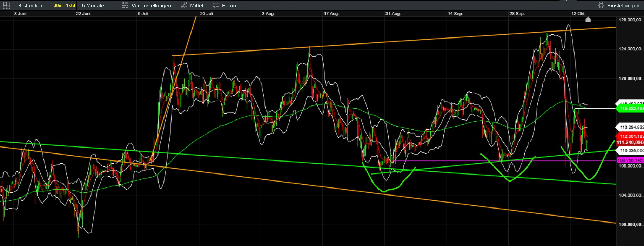
Task: Open the Voreinstellungen menu
Action: tap(151, 6)
